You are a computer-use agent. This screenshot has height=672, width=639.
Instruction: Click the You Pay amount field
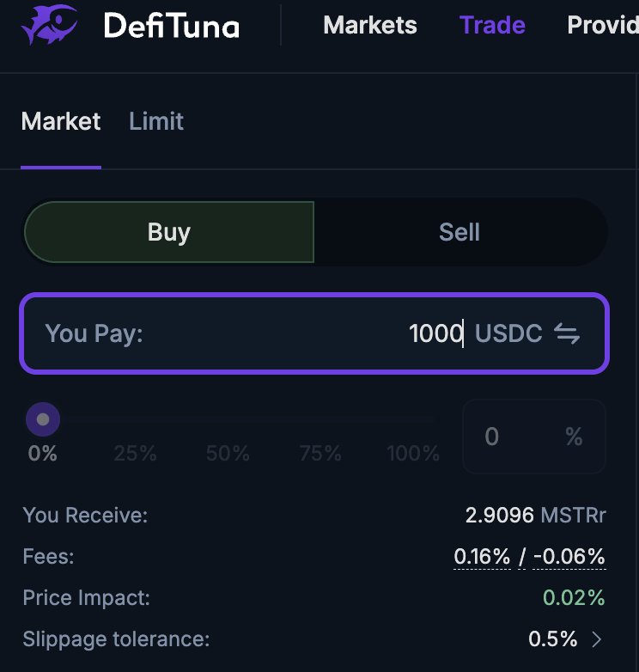344,333
